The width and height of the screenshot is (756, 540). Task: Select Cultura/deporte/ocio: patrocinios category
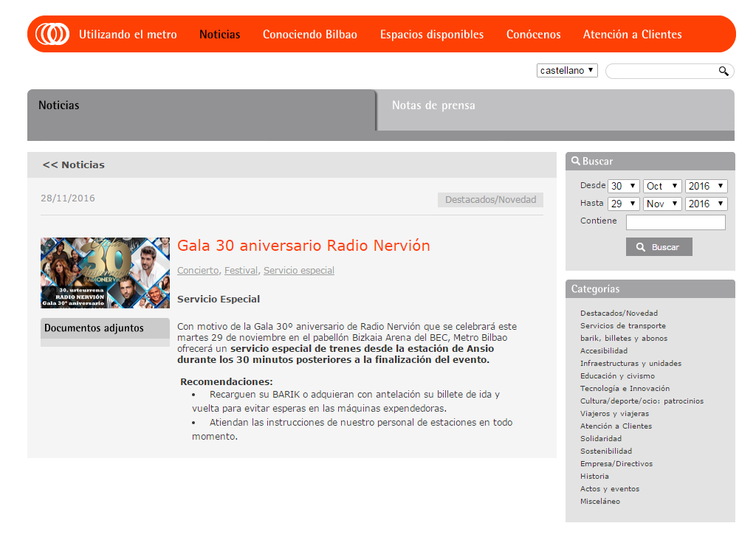point(642,401)
